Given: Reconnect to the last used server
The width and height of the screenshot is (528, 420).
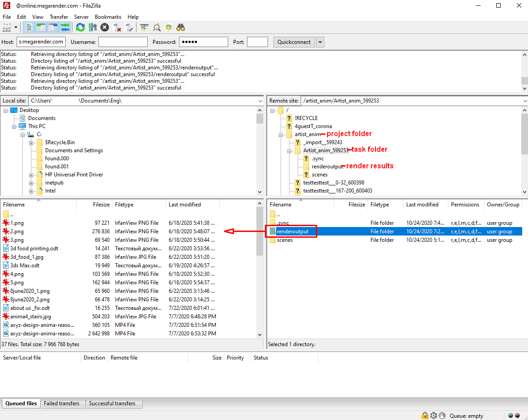Looking at the screenshot, I should [129, 28].
